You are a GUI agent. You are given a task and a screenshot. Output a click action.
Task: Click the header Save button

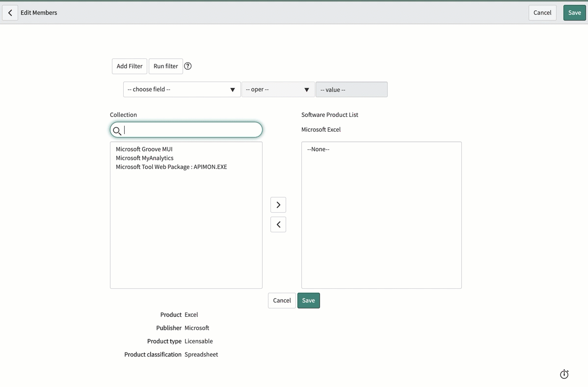pos(574,13)
